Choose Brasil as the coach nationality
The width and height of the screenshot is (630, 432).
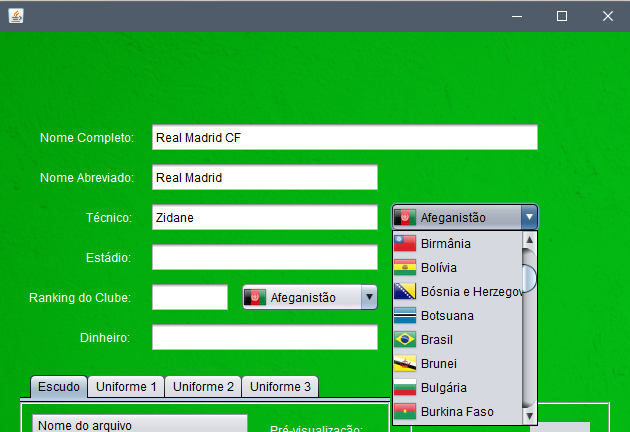click(x=458, y=340)
